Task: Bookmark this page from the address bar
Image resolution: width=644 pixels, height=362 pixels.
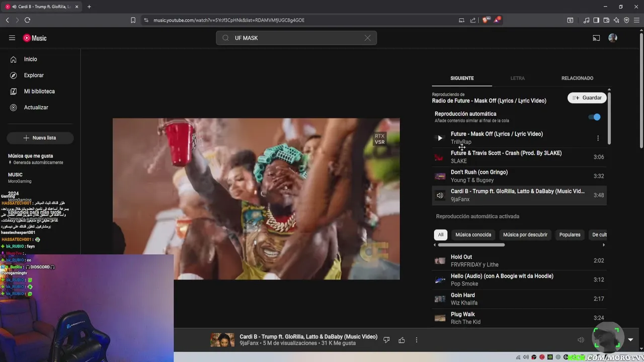Action: tap(133, 20)
